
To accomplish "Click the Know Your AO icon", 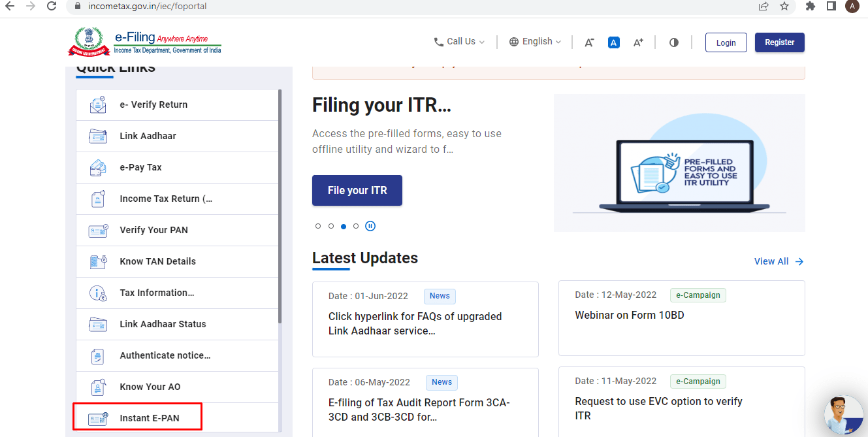I will [x=98, y=387].
